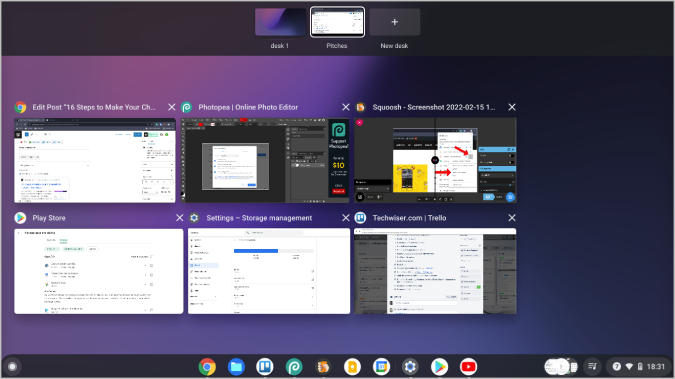Click Play Store icon beside window title
The height and width of the screenshot is (379, 675).
pyautogui.click(x=20, y=218)
